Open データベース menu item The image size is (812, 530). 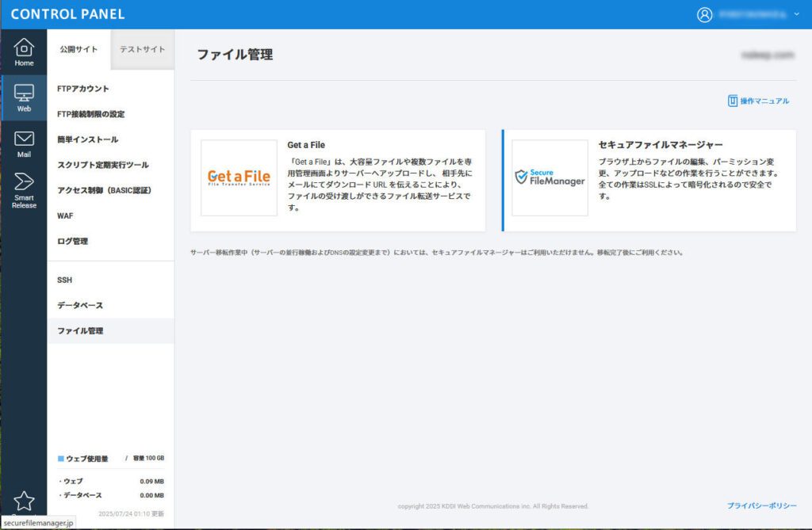[80, 305]
